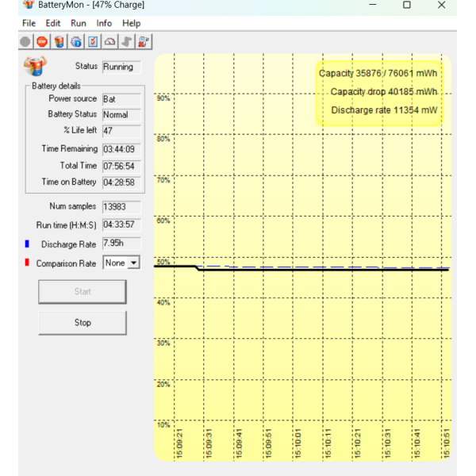
Task: Click the 'Battery details' group label
Action: (x=56, y=86)
